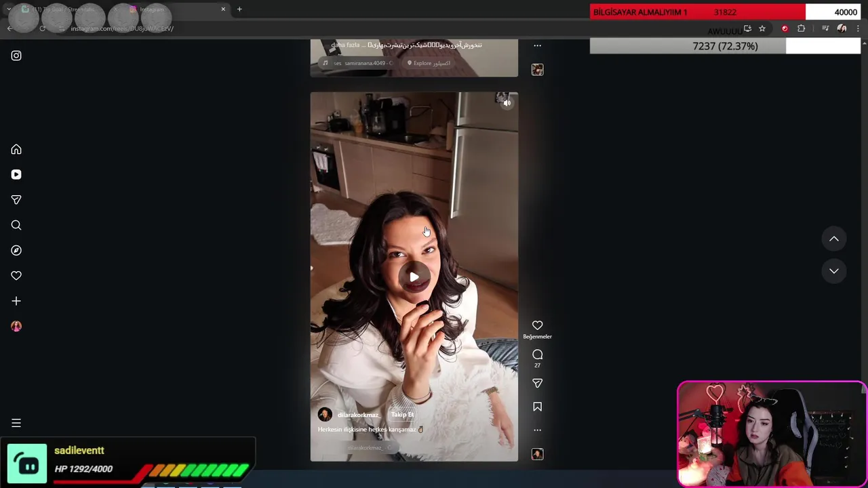Click the Takip Et follow button
Screen dimensions: 868x488
(402, 415)
